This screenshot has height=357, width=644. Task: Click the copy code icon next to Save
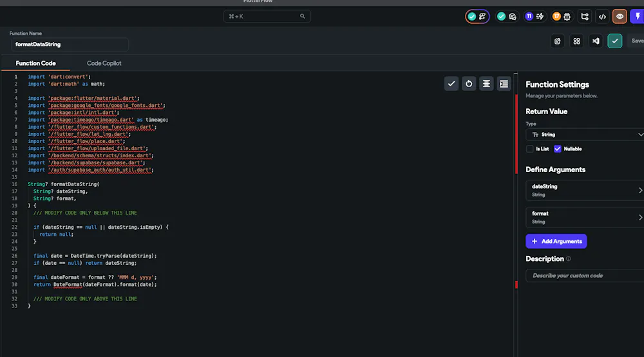coord(557,41)
